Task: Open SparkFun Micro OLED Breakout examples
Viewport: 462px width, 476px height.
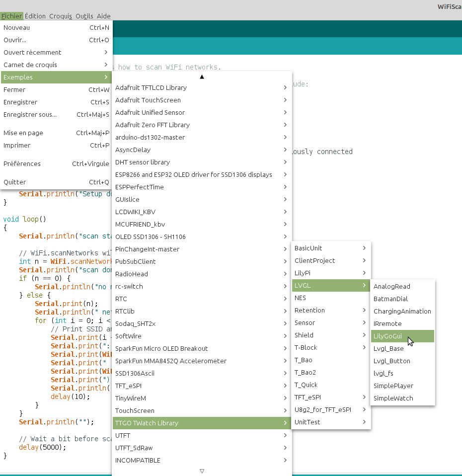Action: tap(202, 349)
